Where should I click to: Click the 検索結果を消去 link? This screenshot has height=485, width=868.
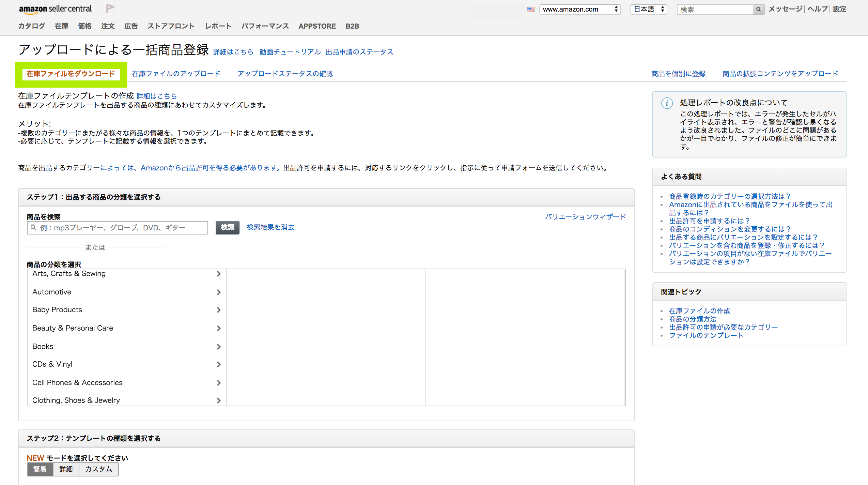pos(270,227)
